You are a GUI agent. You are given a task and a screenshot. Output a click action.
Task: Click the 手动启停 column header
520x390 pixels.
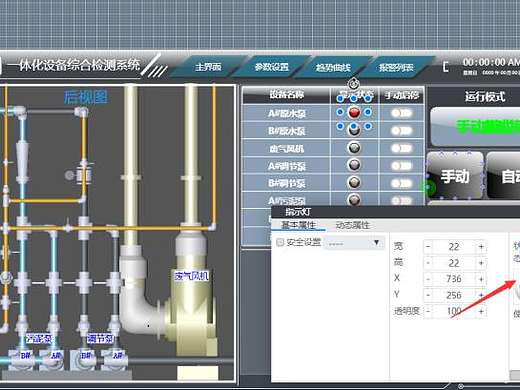pos(402,95)
